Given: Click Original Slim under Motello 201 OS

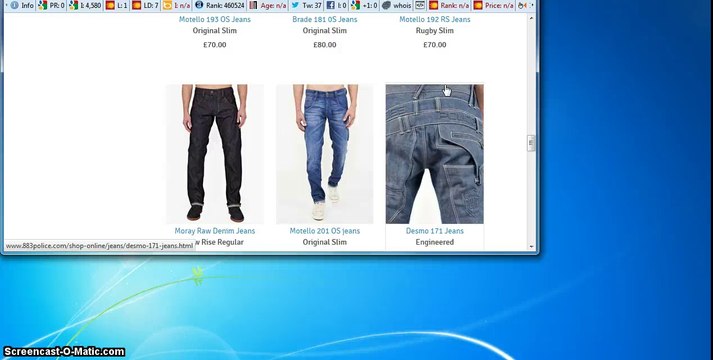Looking at the screenshot, I should click(325, 242).
